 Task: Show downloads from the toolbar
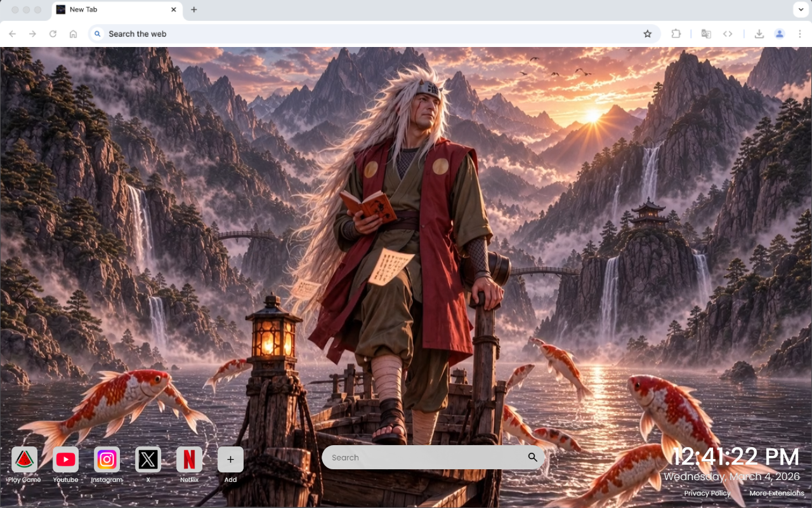[759, 34]
